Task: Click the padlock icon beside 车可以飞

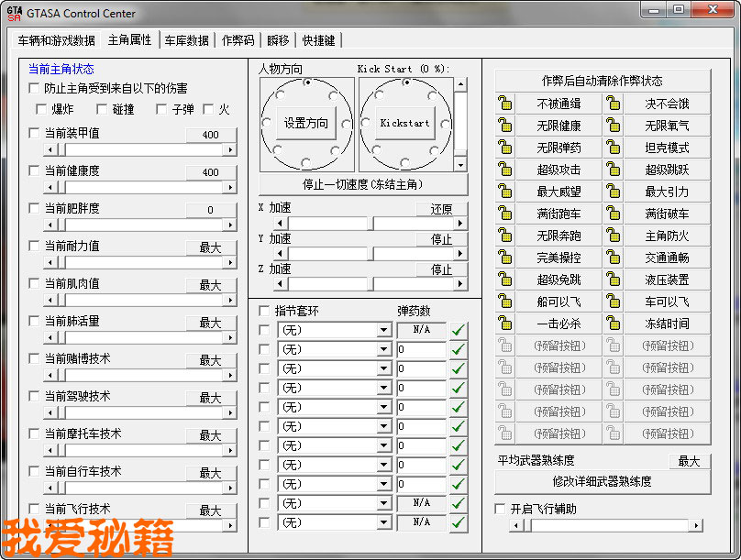Action: (x=613, y=301)
